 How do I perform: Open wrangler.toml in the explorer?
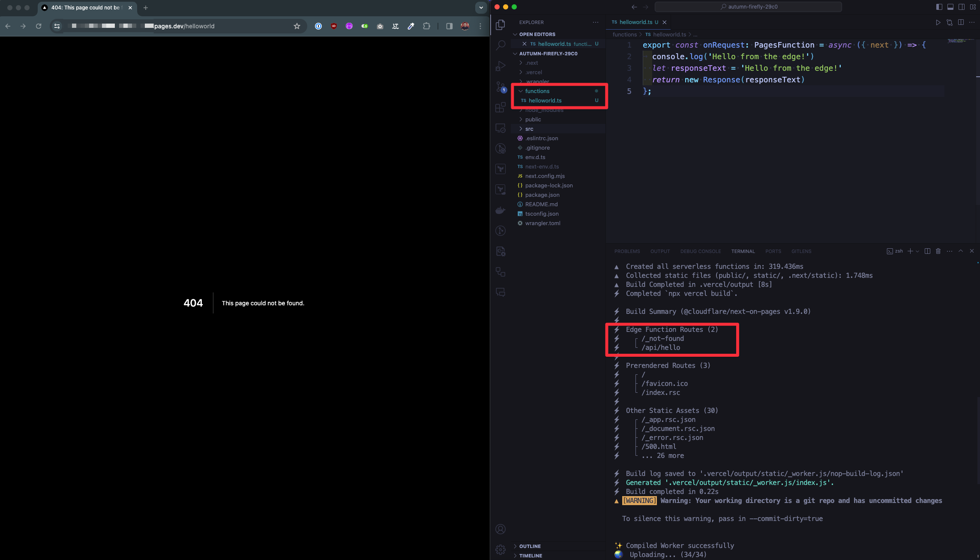(542, 223)
